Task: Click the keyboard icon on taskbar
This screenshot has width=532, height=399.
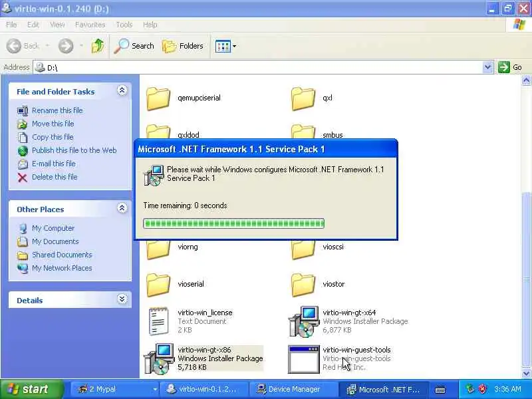Action: click(x=440, y=390)
